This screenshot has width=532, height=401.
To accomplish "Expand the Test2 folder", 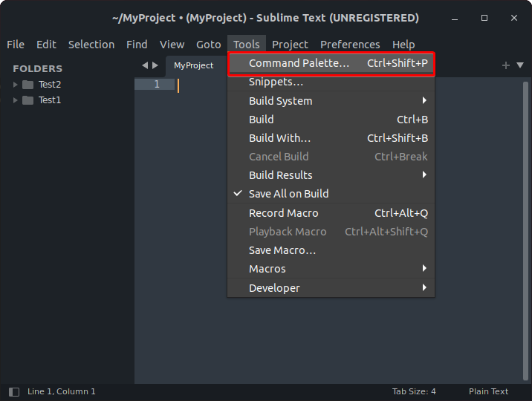I will point(16,85).
